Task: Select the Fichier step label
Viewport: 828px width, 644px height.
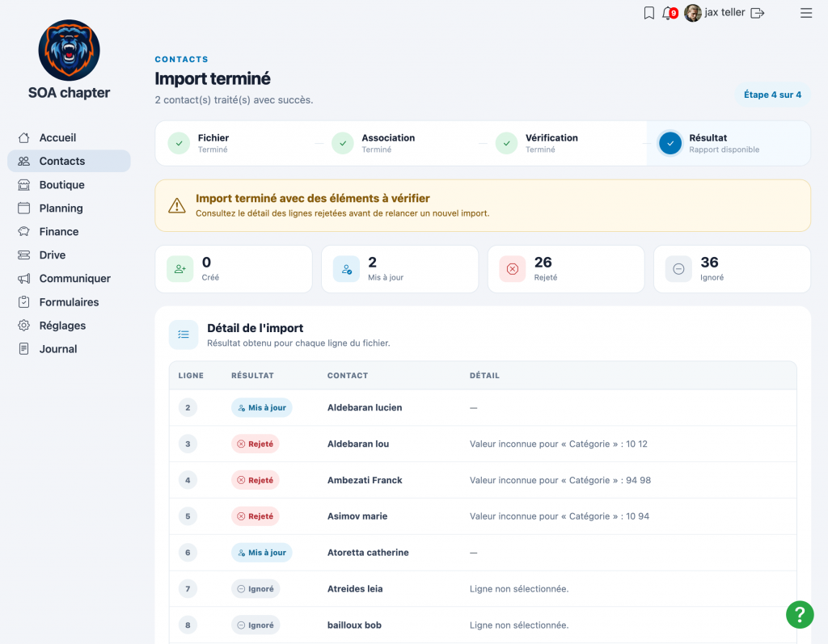Action: [x=213, y=138]
